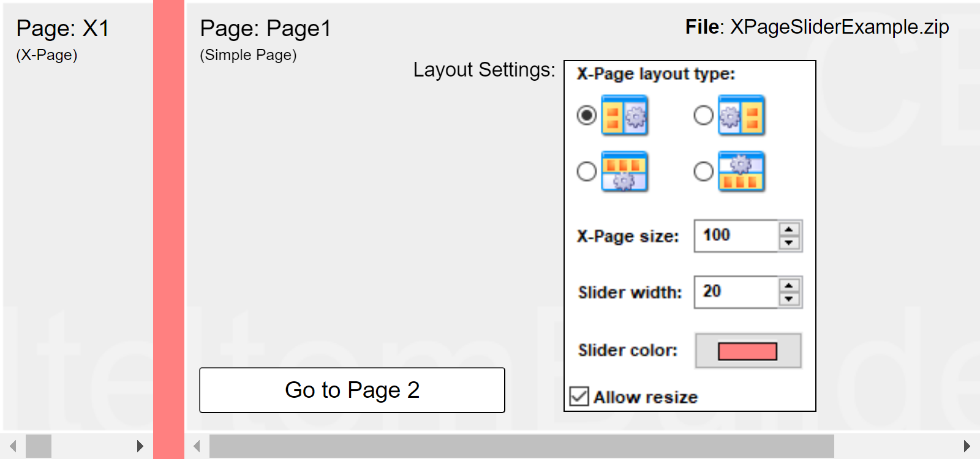This screenshot has width=980, height=459.
Task: Open the Slider color picker swatch
Action: tap(748, 351)
